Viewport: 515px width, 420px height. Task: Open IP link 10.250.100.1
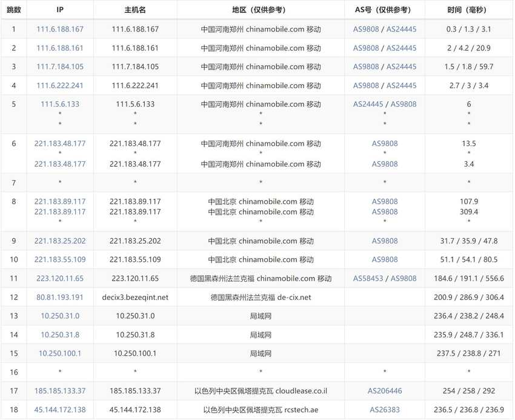[x=60, y=353]
